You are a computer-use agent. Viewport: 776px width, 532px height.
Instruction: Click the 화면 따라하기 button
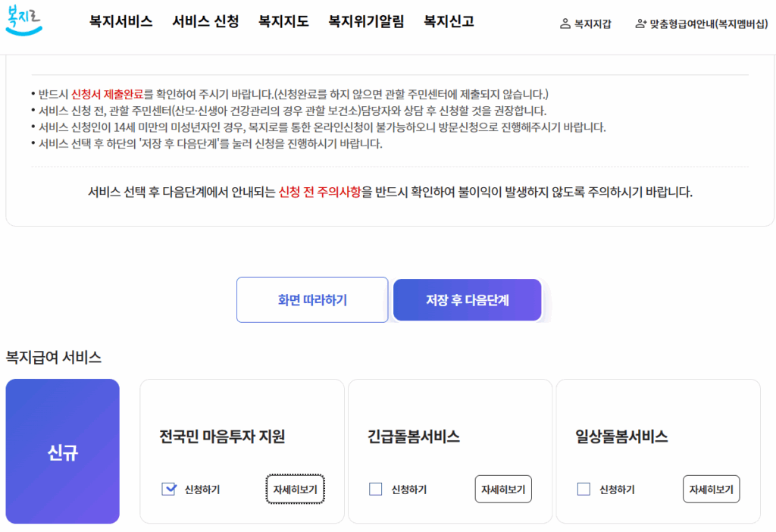click(312, 300)
